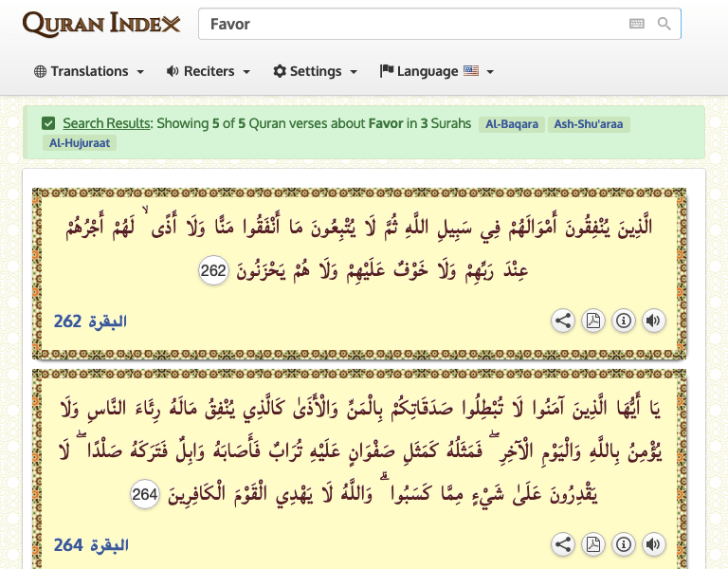This screenshot has height=569, width=728.
Task: Open the virtual keyboard in search box
Action: pyautogui.click(x=637, y=24)
